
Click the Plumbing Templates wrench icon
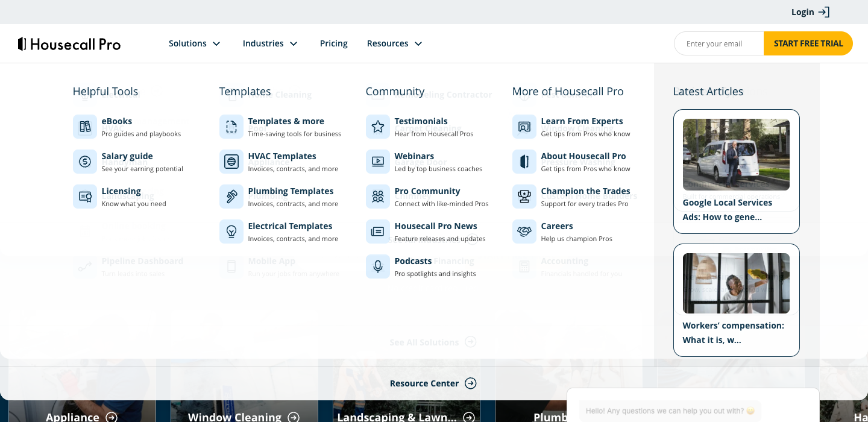231,197
